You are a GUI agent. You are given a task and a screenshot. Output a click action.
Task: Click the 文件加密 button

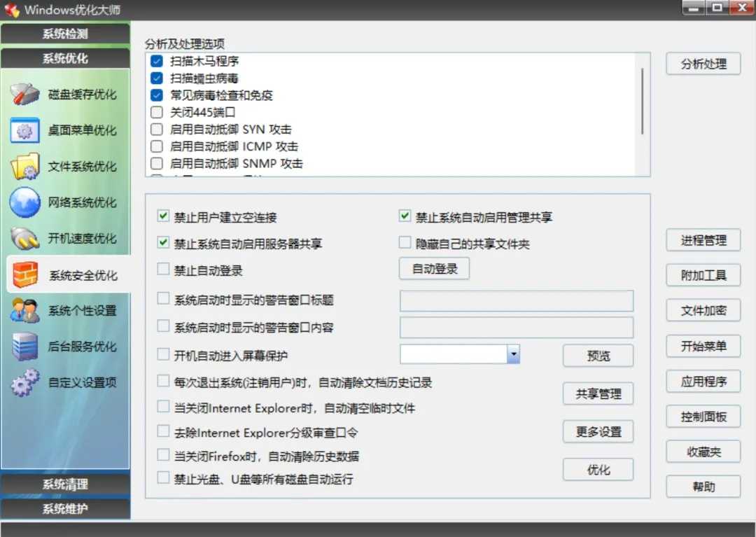point(703,310)
